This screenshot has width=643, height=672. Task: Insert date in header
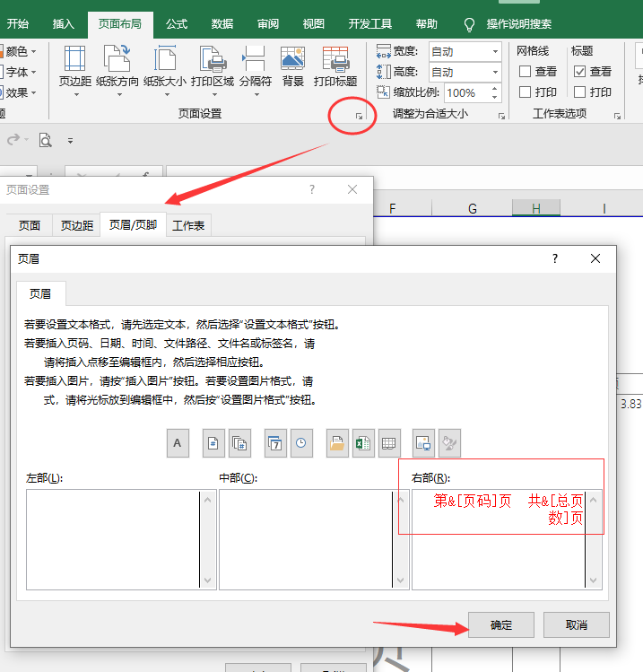275,443
